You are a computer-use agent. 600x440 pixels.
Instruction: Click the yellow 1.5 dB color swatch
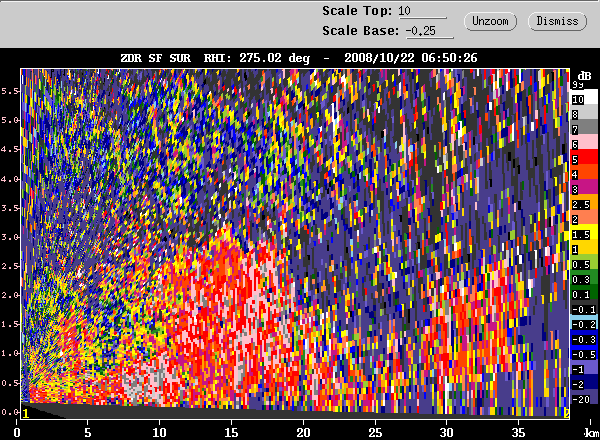pyautogui.click(x=577, y=234)
